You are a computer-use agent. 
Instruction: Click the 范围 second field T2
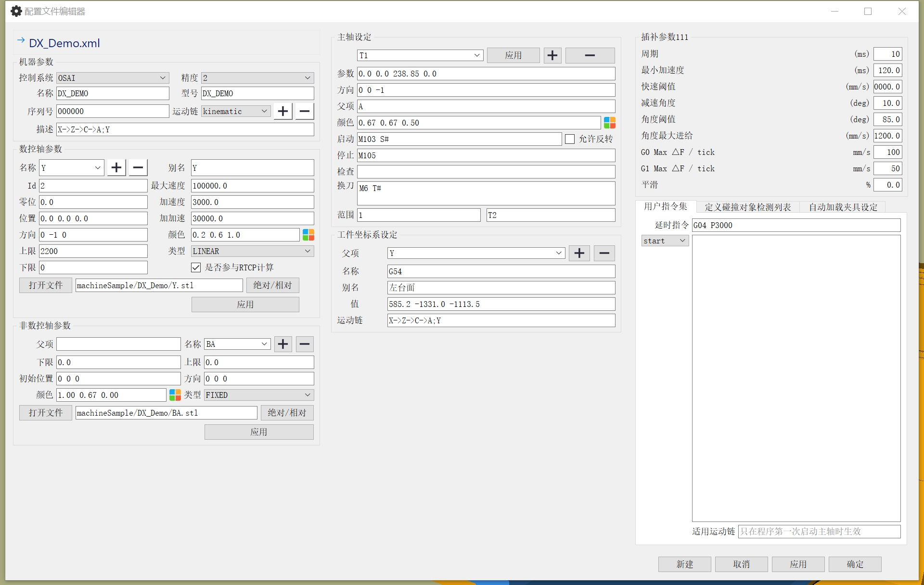tap(551, 215)
